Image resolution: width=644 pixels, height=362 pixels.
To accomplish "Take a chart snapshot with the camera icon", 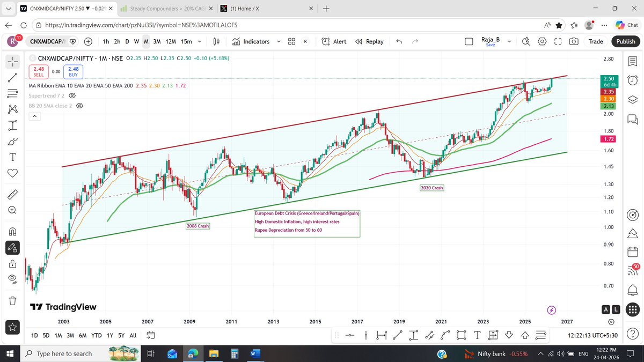I will [574, 41].
